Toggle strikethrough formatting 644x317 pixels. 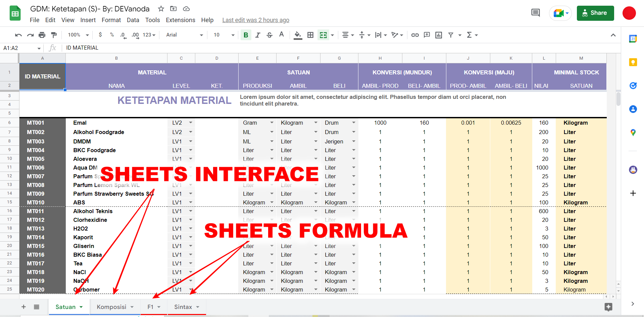(269, 35)
